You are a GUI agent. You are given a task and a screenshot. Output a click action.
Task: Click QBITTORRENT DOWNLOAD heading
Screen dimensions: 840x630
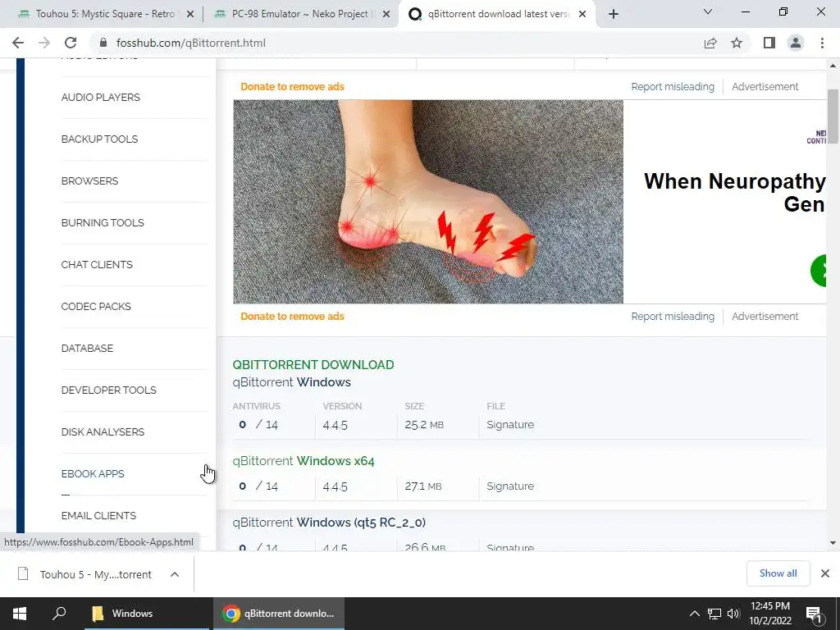pyautogui.click(x=313, y=365)
